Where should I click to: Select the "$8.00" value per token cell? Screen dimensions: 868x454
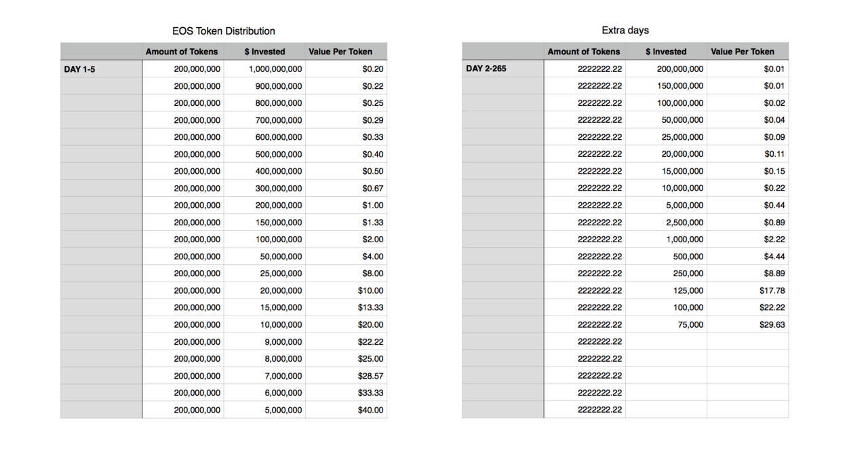click(346, 273)
